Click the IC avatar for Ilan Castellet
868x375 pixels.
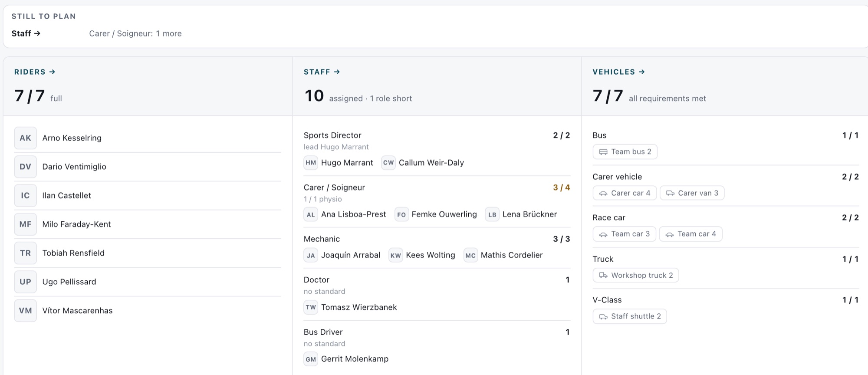(25, 195)
